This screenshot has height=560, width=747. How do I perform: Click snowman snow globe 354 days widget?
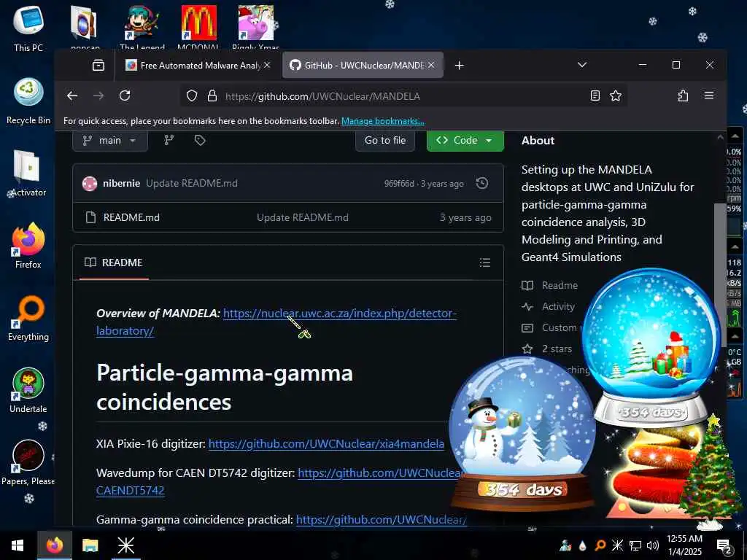pos(522,433)
